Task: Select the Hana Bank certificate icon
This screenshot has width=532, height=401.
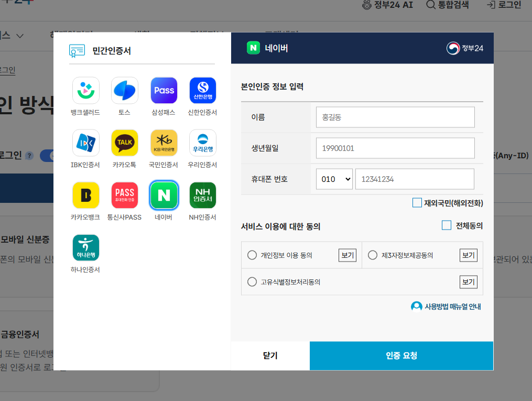Action: (86, 247)
